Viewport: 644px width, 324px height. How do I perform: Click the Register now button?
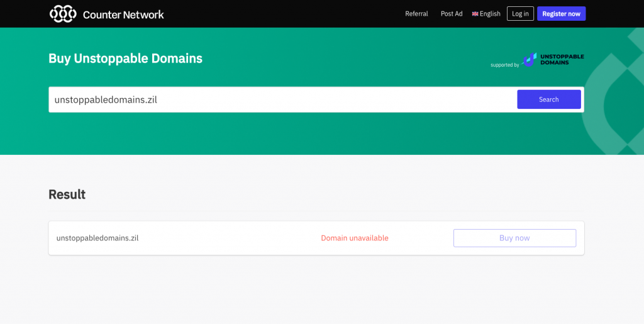(x=561, y=14)
